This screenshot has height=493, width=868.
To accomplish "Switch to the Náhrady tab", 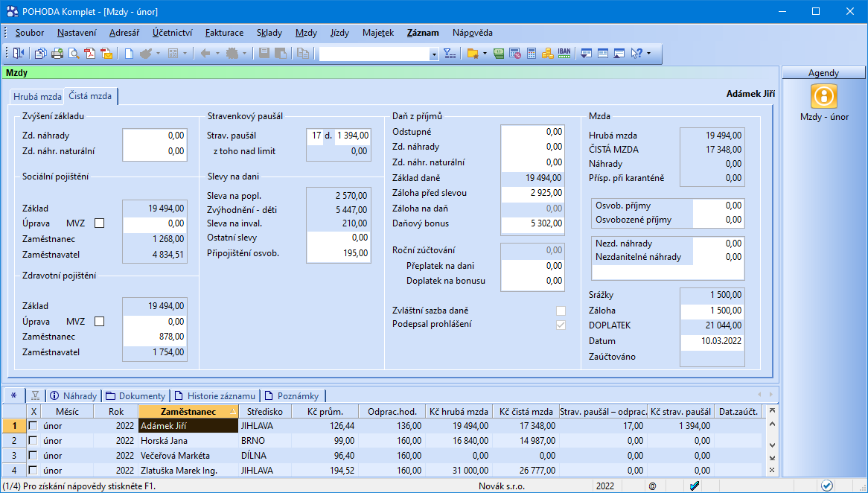I will pos(74,395).
